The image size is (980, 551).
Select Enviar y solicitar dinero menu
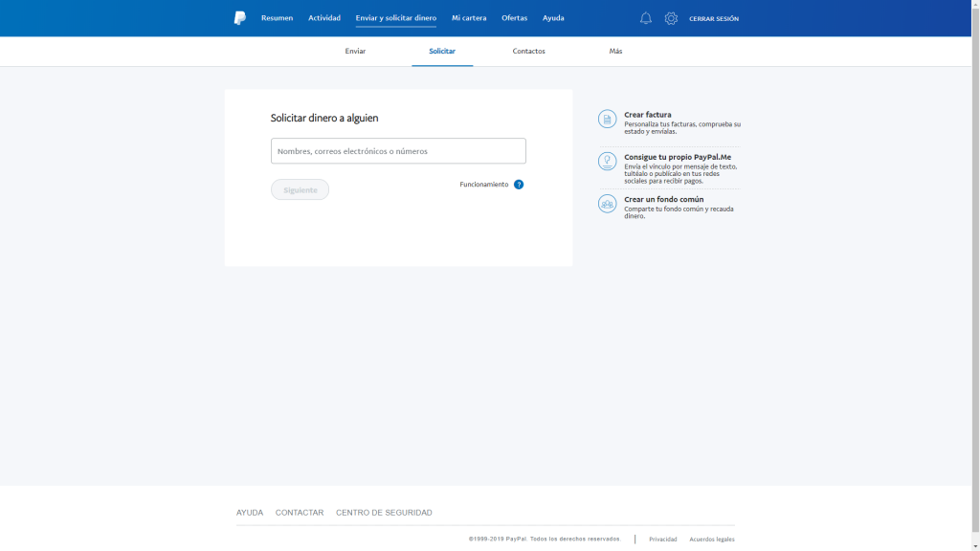(x=395, y=18)
